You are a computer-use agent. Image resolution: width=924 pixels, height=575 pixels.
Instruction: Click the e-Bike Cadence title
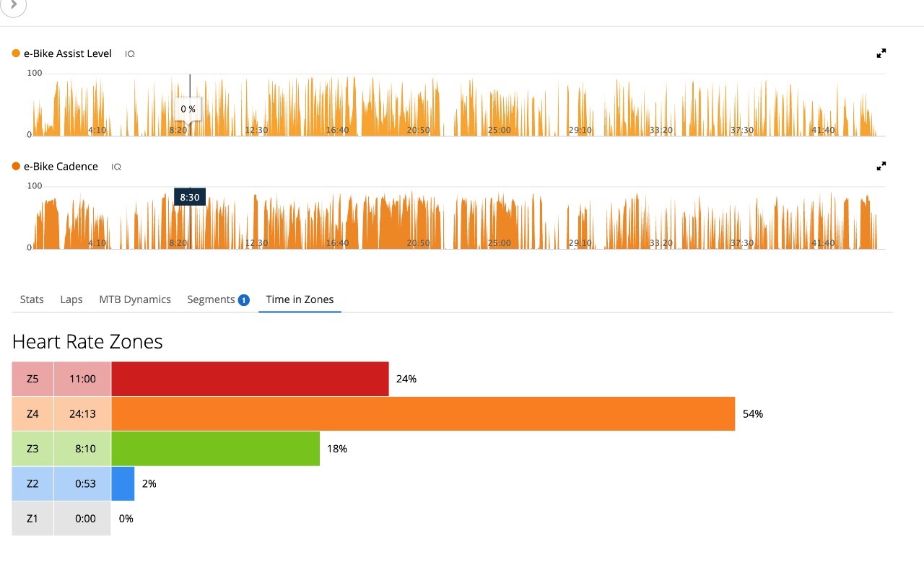coord(61,167)
